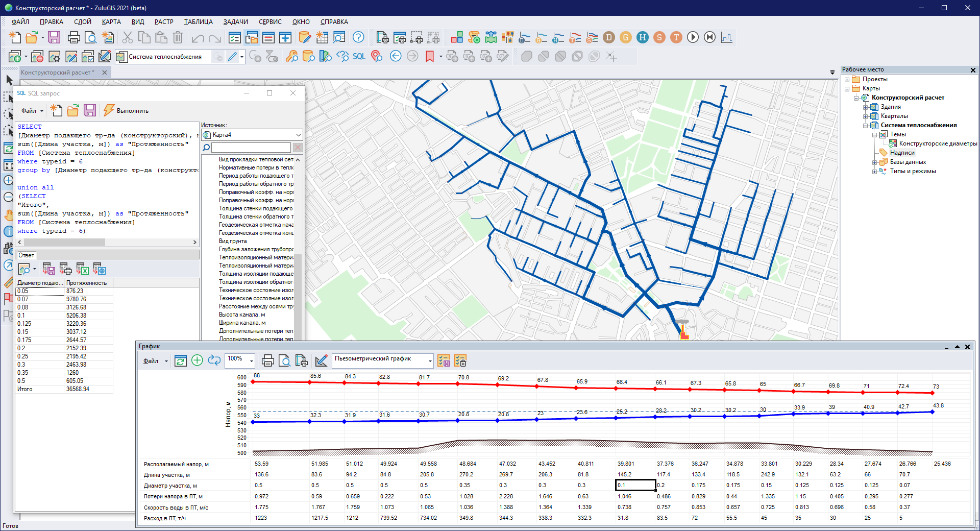Export query results to Excel

tap(82, 269)
